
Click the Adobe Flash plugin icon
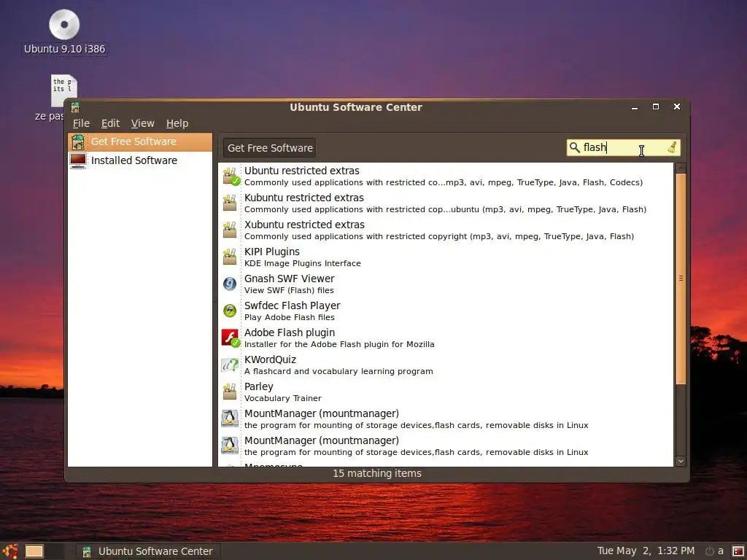pyautogui.click(x=231, y=338)
